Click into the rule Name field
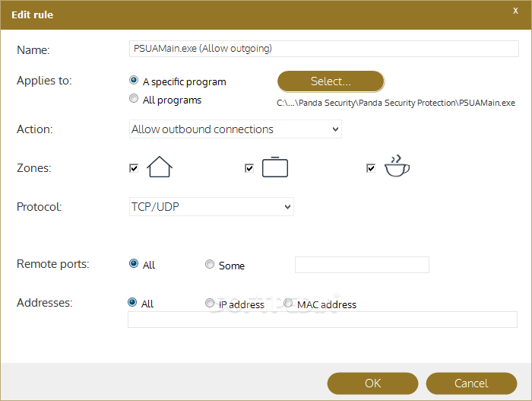Image resolution: width=532 pixels, height=401 pixels. point(324,49)
